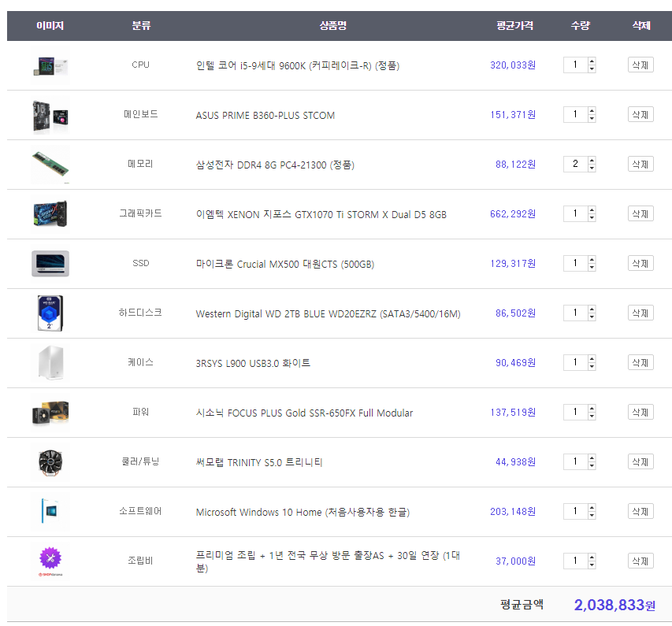Delete the 3RSYS L900 case row

640,362
